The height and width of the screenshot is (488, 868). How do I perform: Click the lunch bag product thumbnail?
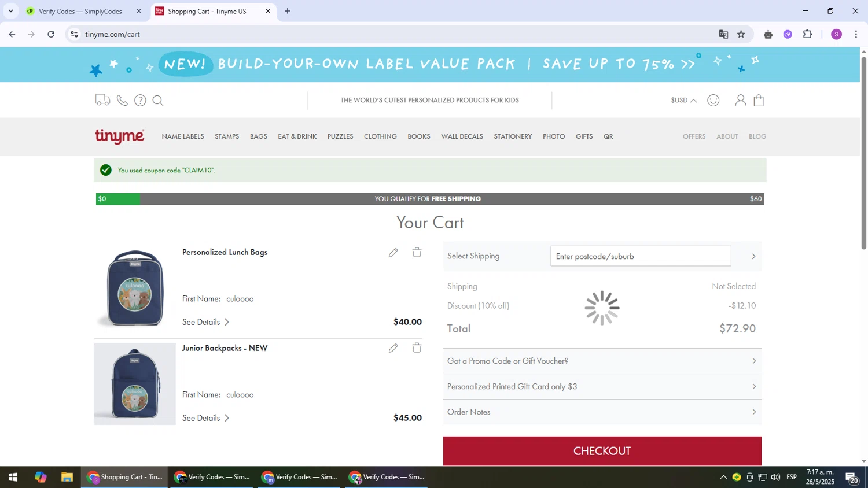(x=135, y=288)
